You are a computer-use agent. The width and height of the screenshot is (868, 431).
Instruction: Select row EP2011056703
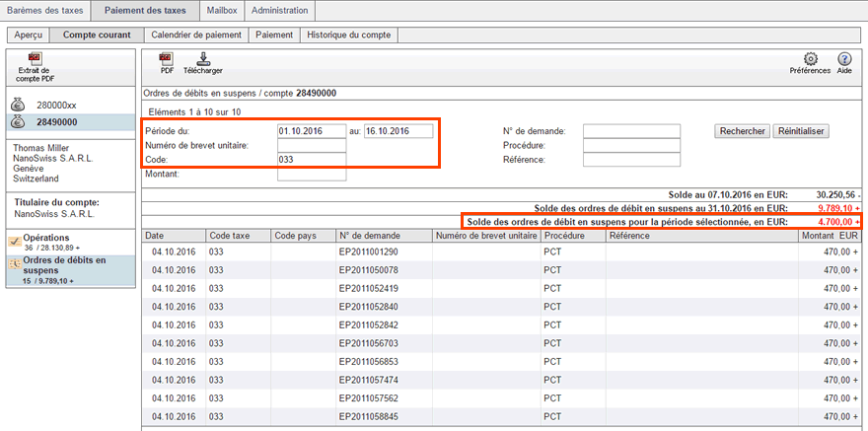[x=502, y=343]
